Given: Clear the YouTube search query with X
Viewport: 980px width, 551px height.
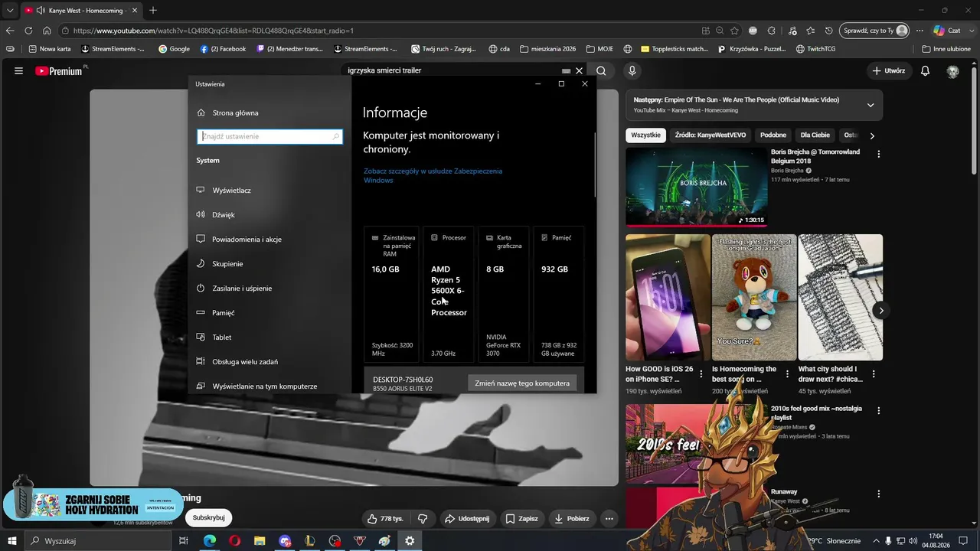Looking at the screenshot, I should pyautogui.click(x=579, y=71).
